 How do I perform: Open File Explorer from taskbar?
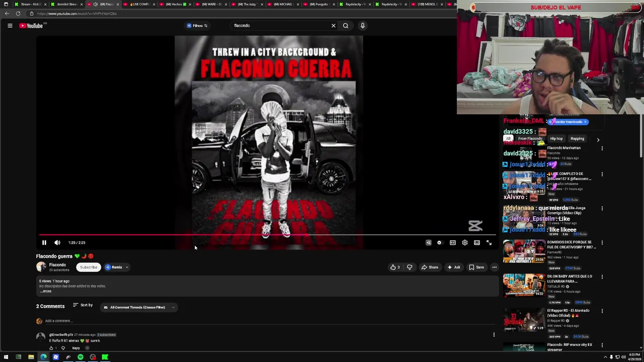pyautogui.click(x=31, y=357)
